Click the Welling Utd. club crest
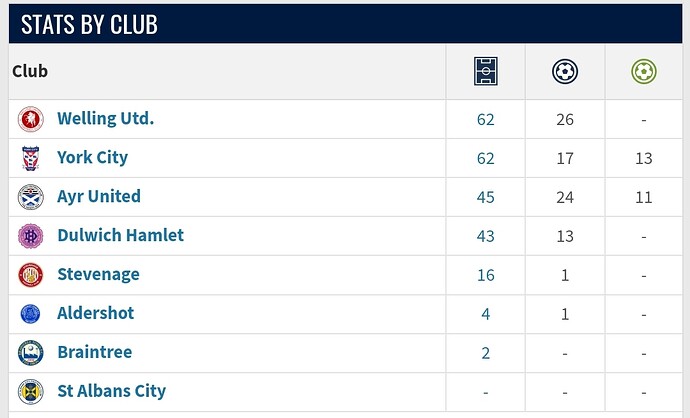Image resolution: width=690 pixels, height=418 pixels. (x=31, y=119)
